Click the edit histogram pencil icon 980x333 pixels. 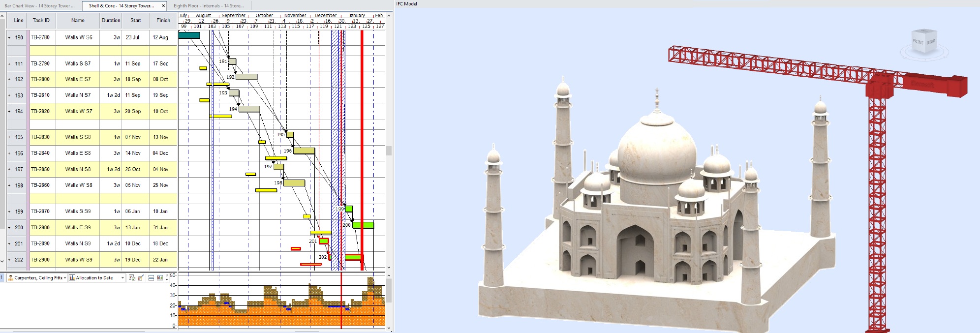coord(140,278)
